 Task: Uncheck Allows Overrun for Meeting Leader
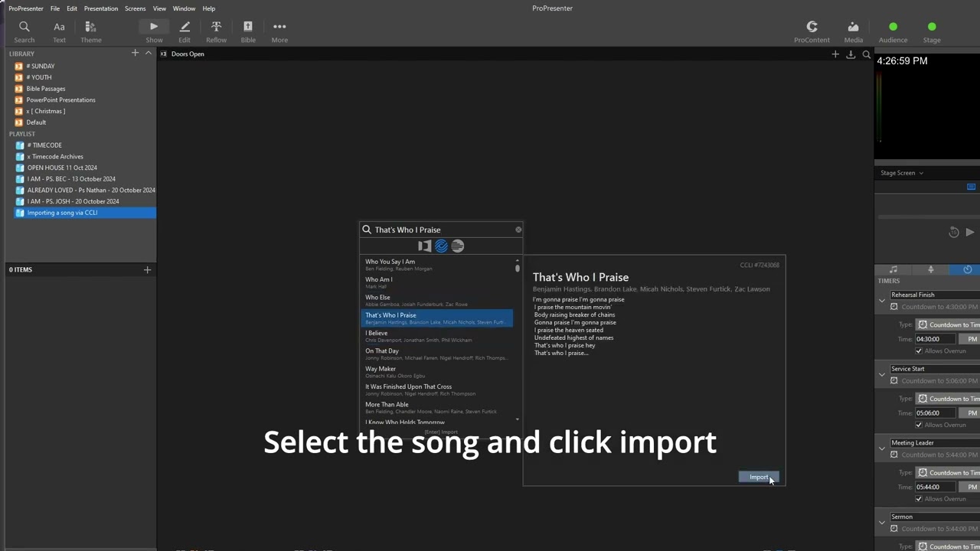coord(919,499)
